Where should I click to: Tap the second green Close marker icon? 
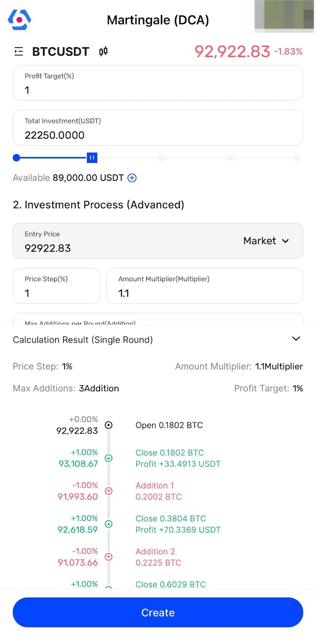108,524
